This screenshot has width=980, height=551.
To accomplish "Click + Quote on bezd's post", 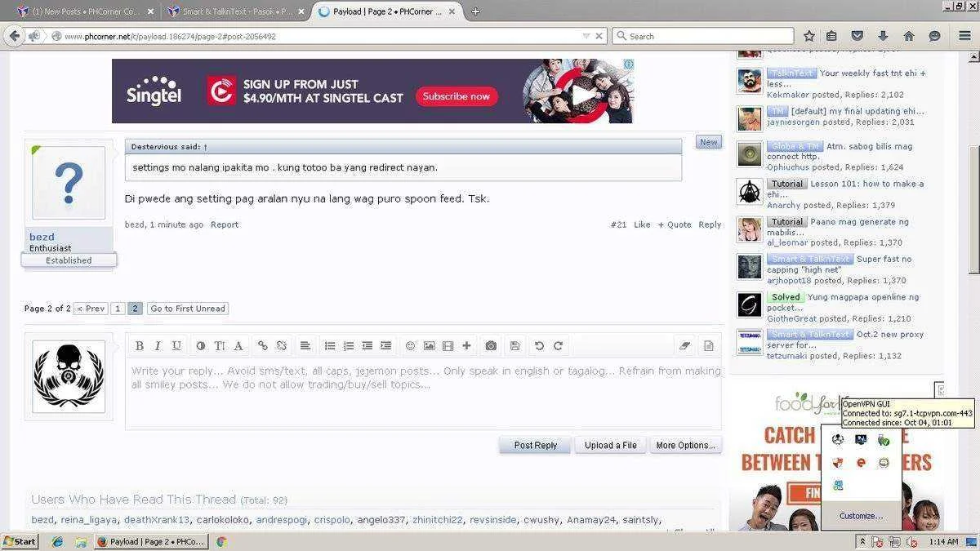I will click(x=675, y=224).
